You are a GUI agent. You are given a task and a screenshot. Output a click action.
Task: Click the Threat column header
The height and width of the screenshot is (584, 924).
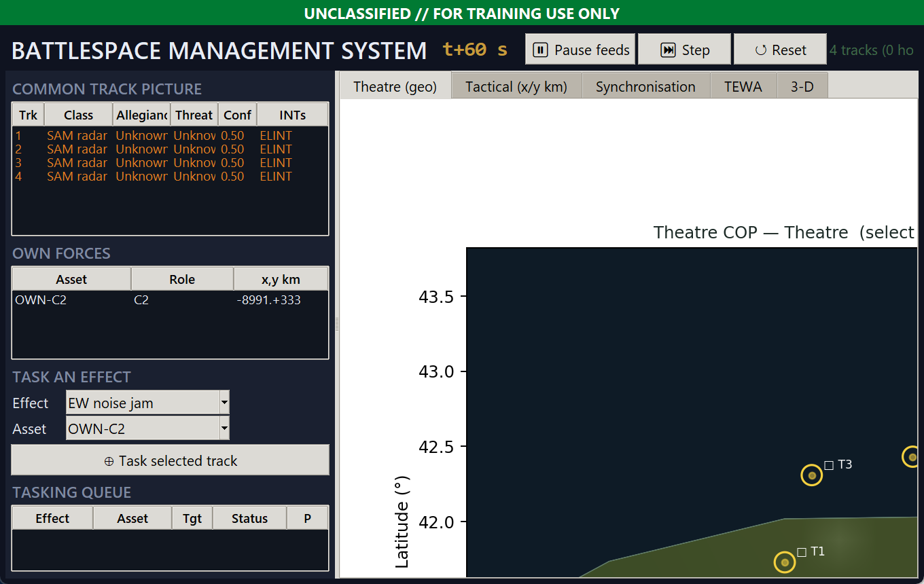tap(194, 115)
